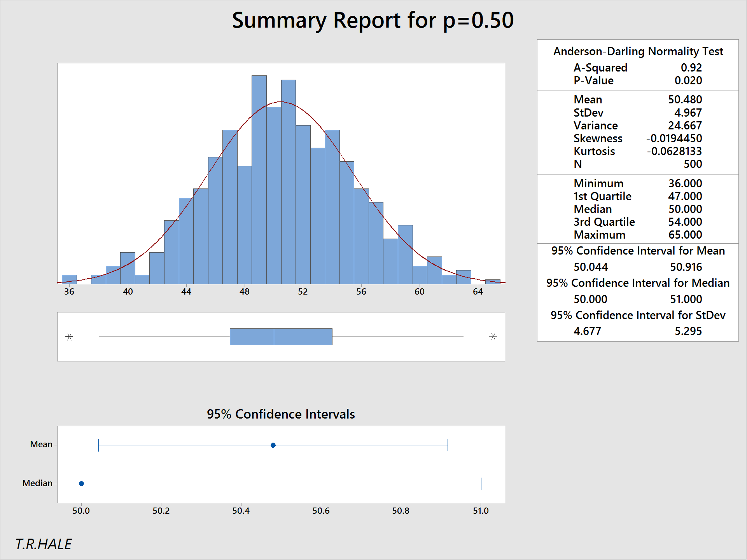Viewport: 747px width, 560px height.
Task: Click the Summary Report for p=0.50 title
Action: pos(373,21)
